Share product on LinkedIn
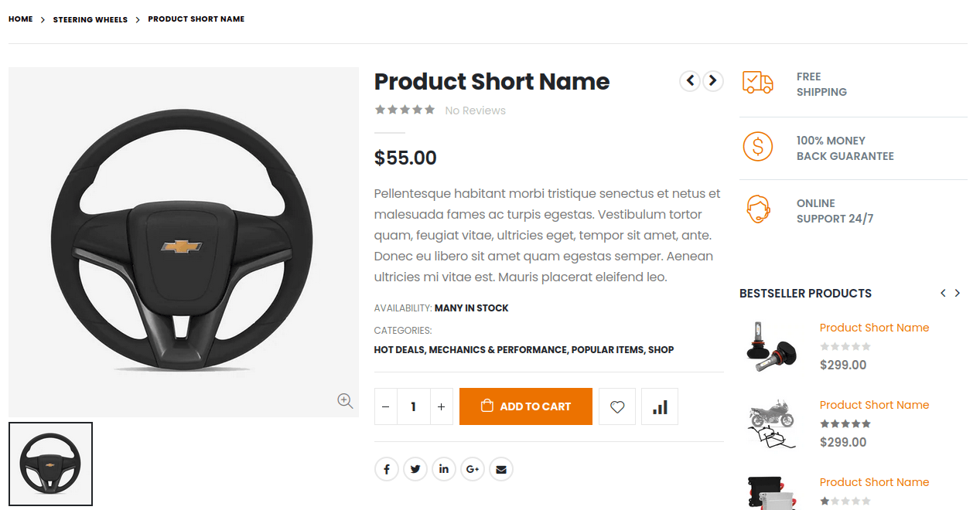This screenshot has height=510, width=980. pyautogui.click(x=444, y=469)
